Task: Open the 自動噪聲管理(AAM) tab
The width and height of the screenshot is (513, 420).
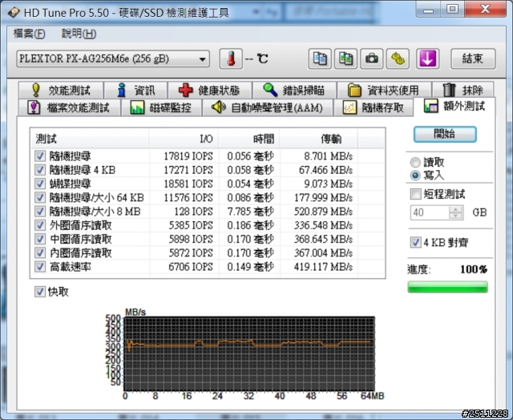Action: pos(267,107)
